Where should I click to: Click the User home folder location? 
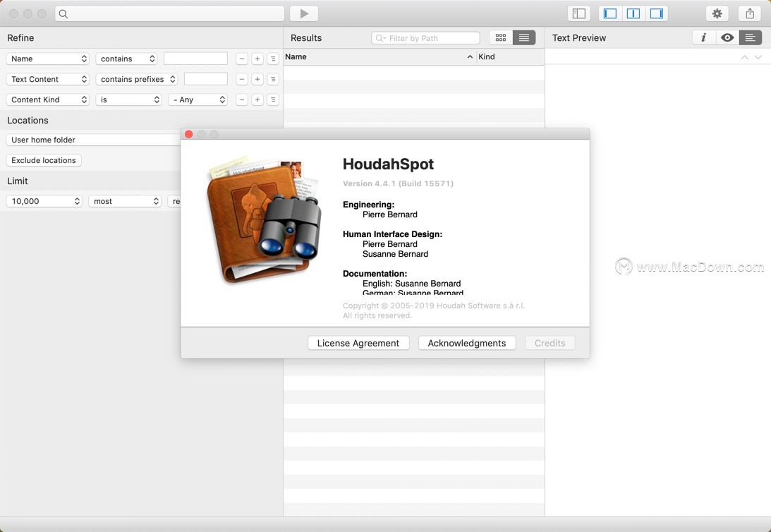(x=93, y=140)
